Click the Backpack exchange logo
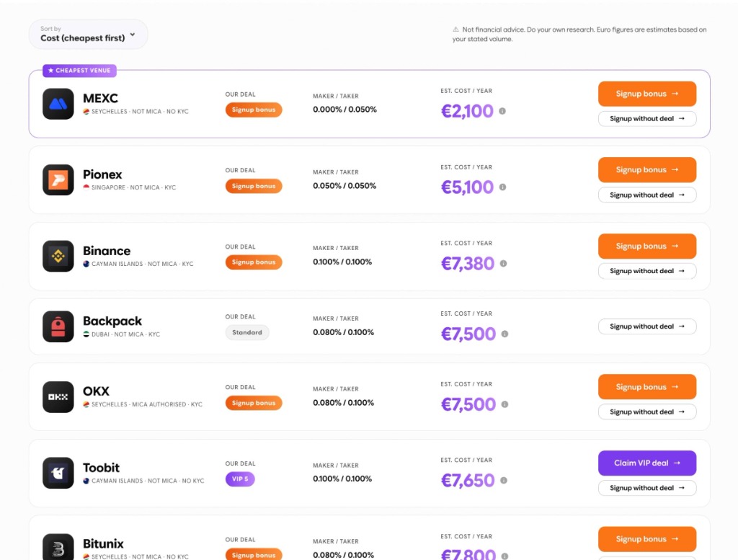This screenshot has width=738, height=560. [58, 326]
